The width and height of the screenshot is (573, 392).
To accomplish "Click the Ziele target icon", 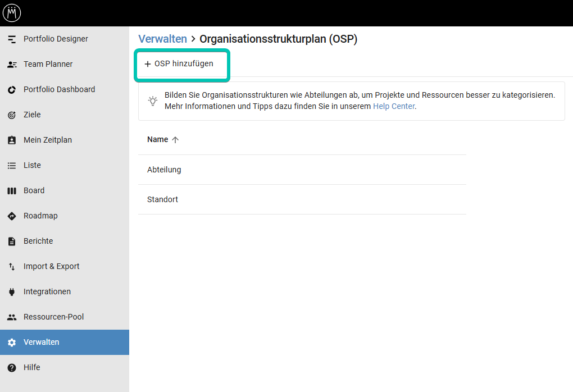I will click(x=12, y=115).
